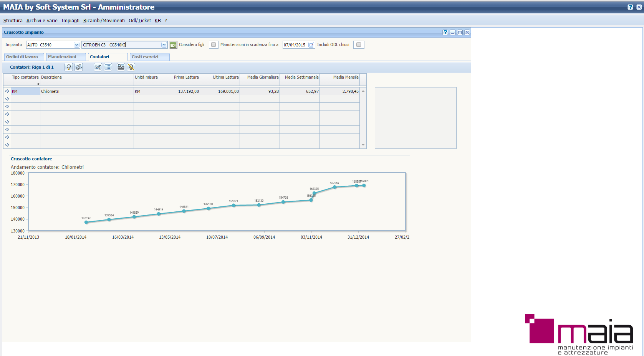
Task: Click the 167569 data point on the chart
Action: [x=334, y=187]
